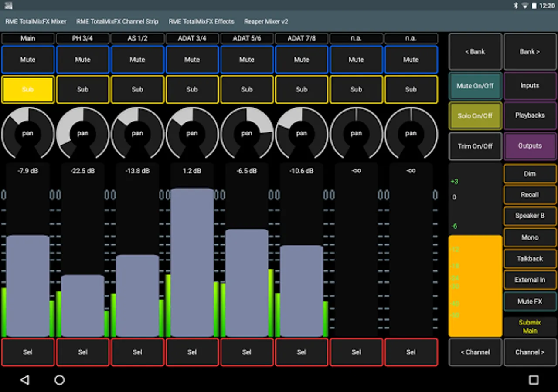Tap the Android home circle icon
The image size is (558, 392).
60,380
